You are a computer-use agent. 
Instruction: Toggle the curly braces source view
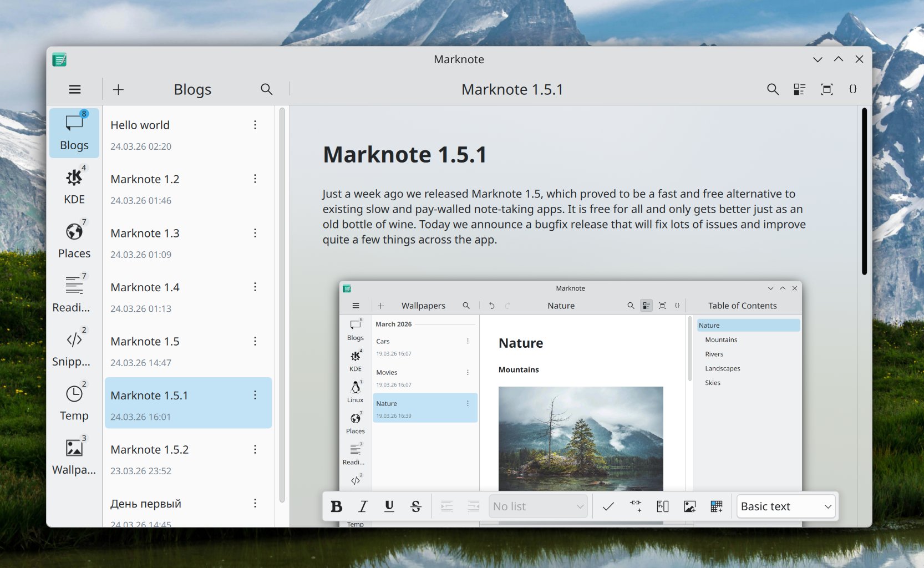point(853,89)
